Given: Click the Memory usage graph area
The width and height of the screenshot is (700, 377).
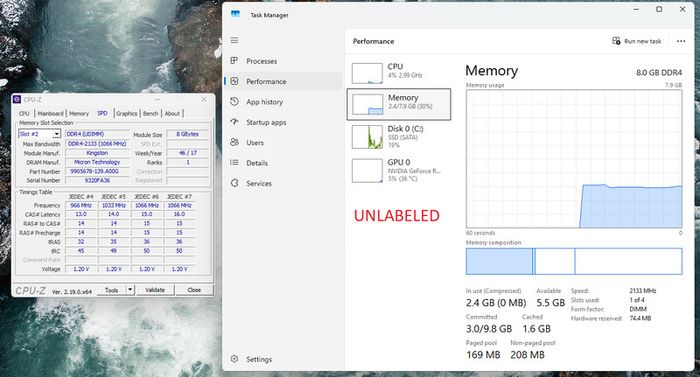Looking at the screenshot, I should [574, 159].
